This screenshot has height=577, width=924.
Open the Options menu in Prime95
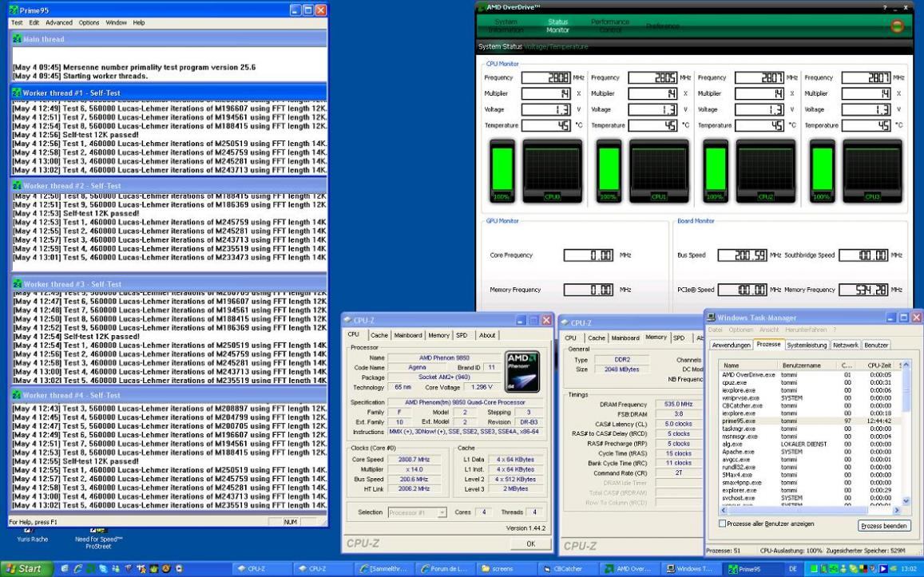89,22
